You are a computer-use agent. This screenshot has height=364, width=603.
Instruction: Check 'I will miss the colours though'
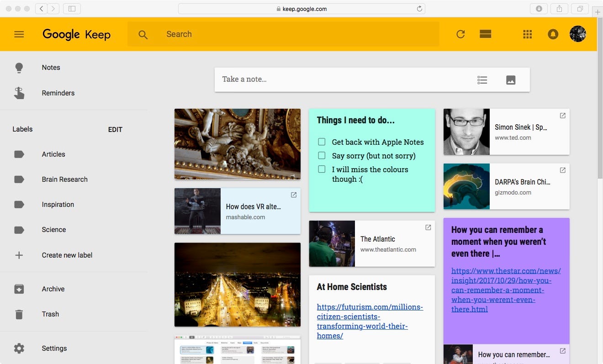tap(322, 169)
